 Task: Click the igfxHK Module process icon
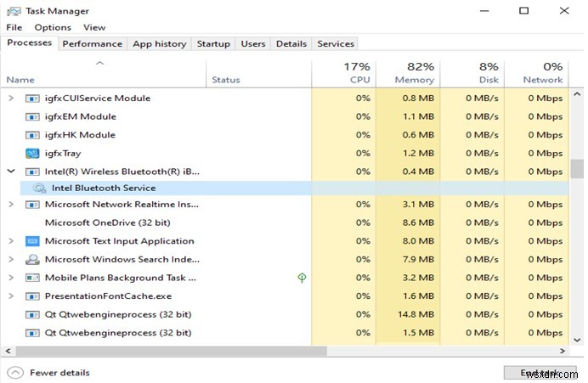32,135
